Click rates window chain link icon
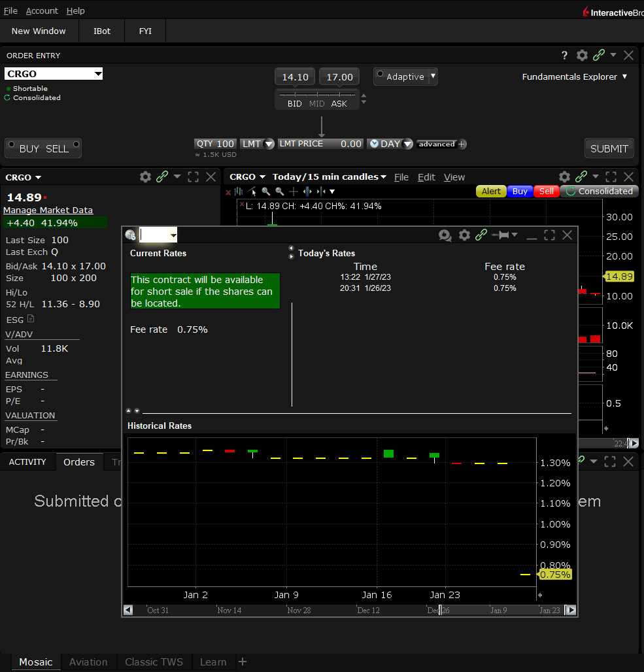Screen dimensions: 644x672 [x=481, y=235]
